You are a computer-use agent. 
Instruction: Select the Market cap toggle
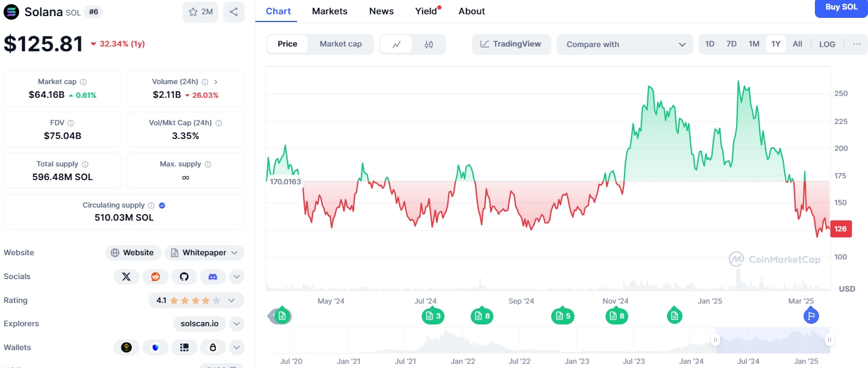tap(341, 44)
